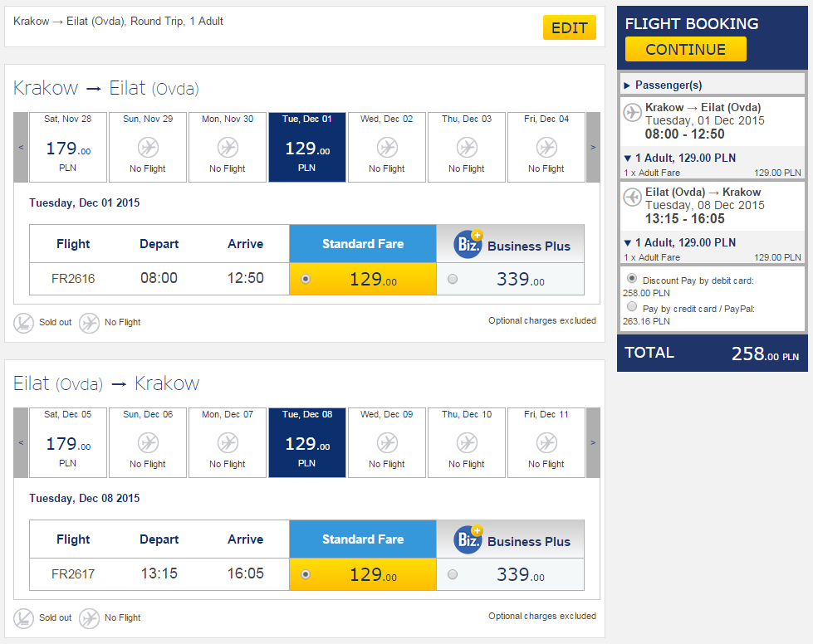This screenshot has width=813, height=644.
Task: Click the yellow CONTINUE button
Action: 685,49
